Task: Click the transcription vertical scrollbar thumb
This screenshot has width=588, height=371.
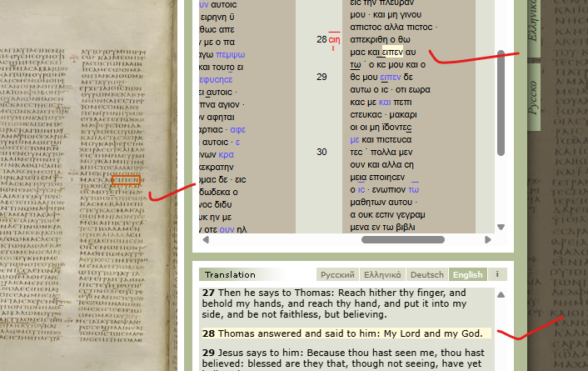Action: click(501, 103)
